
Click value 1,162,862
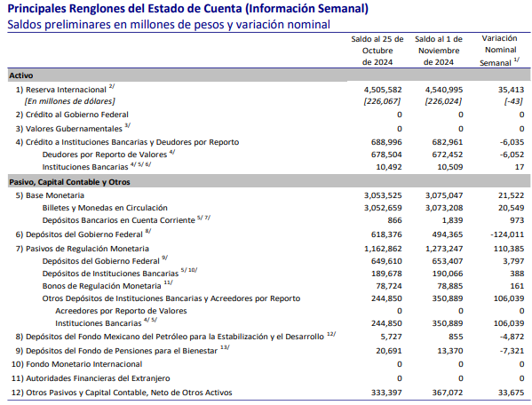(x=383, y=249)
